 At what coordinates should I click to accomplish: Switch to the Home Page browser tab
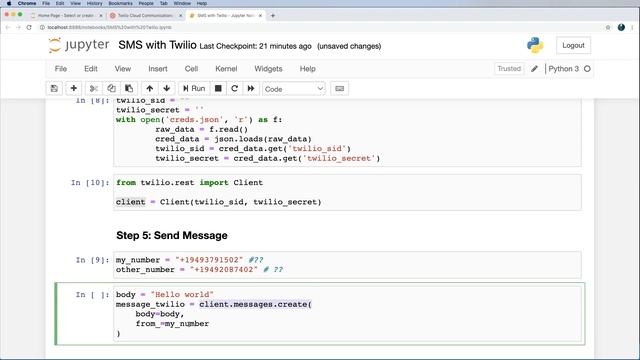(x=65, y=16)
